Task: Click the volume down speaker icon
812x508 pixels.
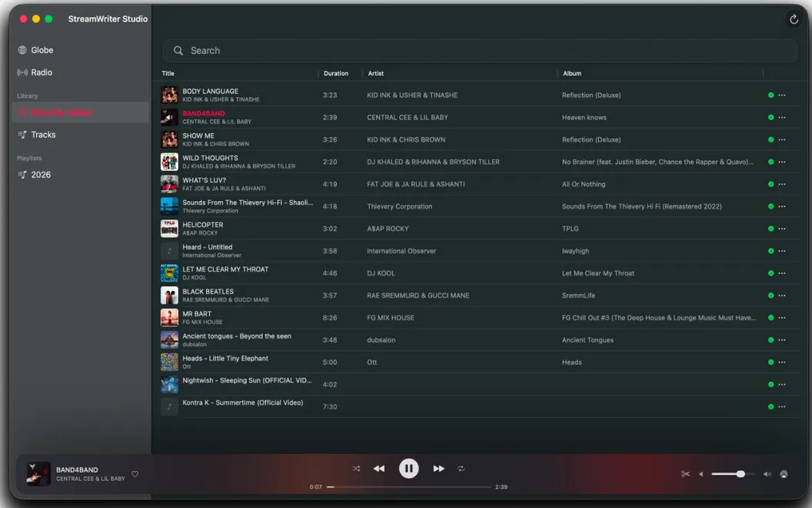Action: tap(701, 474)
